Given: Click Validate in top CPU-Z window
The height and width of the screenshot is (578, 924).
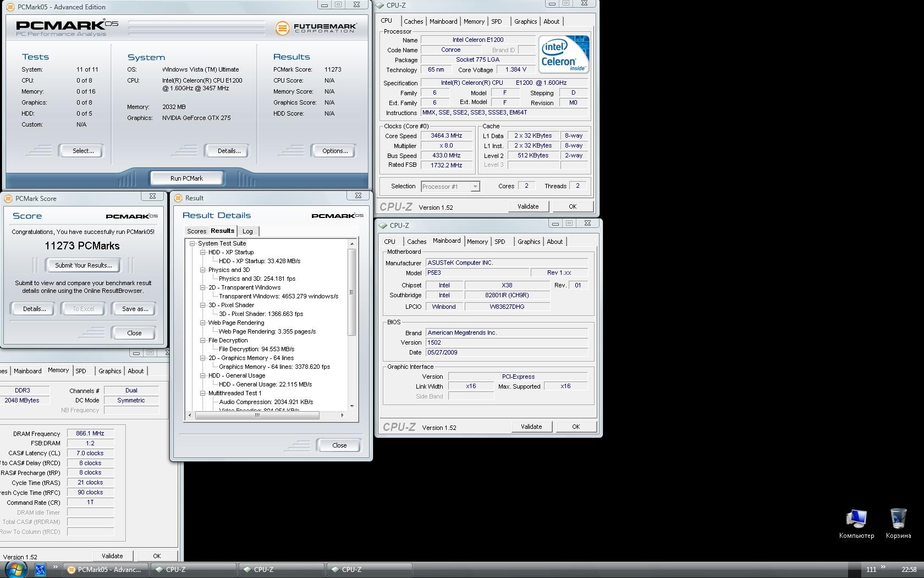Looking at the screenshot, I should point(528,206).
